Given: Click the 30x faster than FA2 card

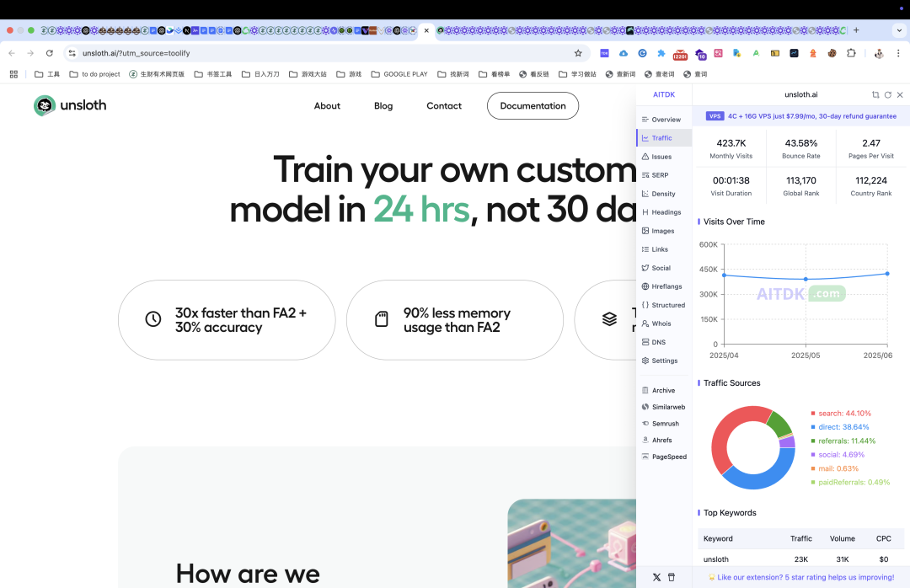Looking at the screenshot, I should (227, 320).
